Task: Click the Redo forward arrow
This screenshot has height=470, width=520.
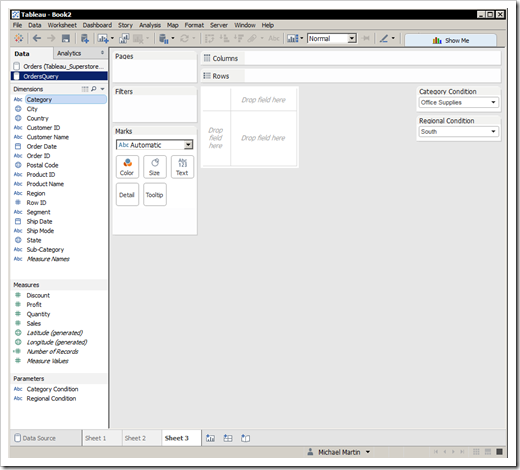Action: (51, 38)
